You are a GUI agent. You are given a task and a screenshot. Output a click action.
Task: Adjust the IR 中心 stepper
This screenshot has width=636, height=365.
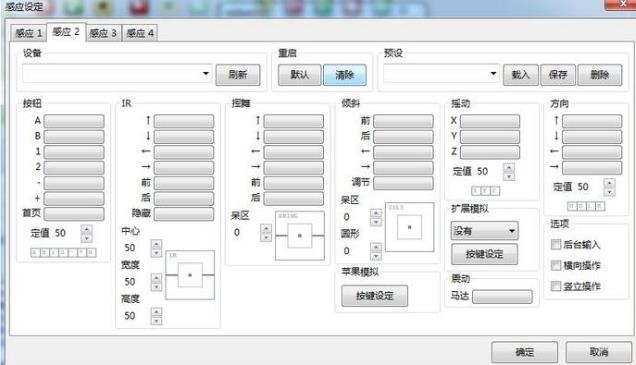click(156, 248)
